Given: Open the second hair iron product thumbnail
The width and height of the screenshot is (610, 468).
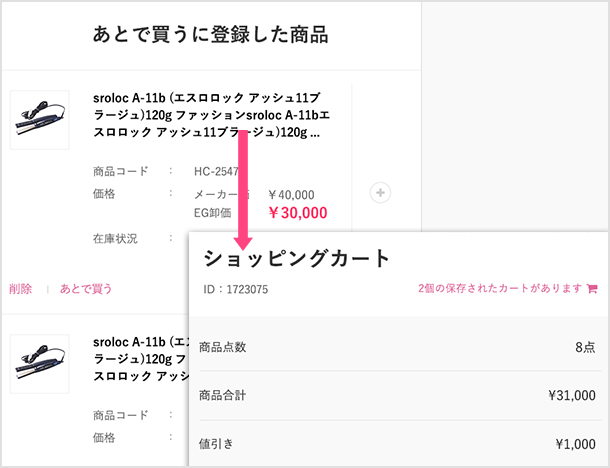Looking at the screenshot, I should tap(39, 362).
